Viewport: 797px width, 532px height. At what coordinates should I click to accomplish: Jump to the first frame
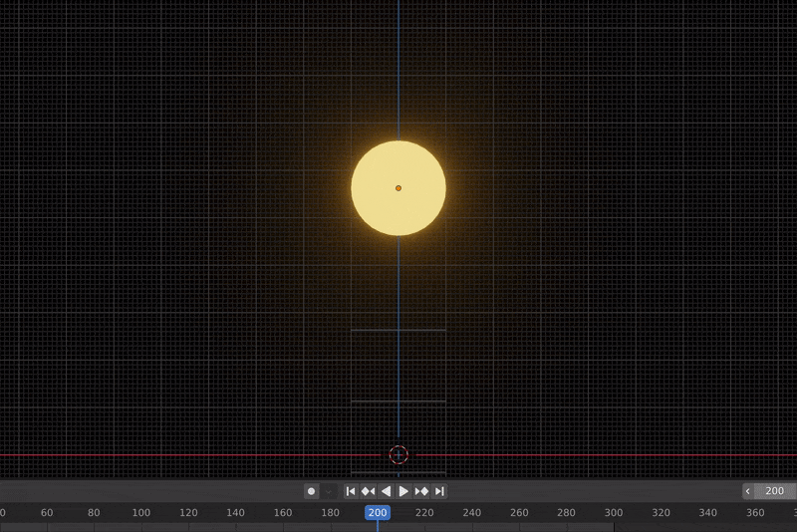click(351, 491)
